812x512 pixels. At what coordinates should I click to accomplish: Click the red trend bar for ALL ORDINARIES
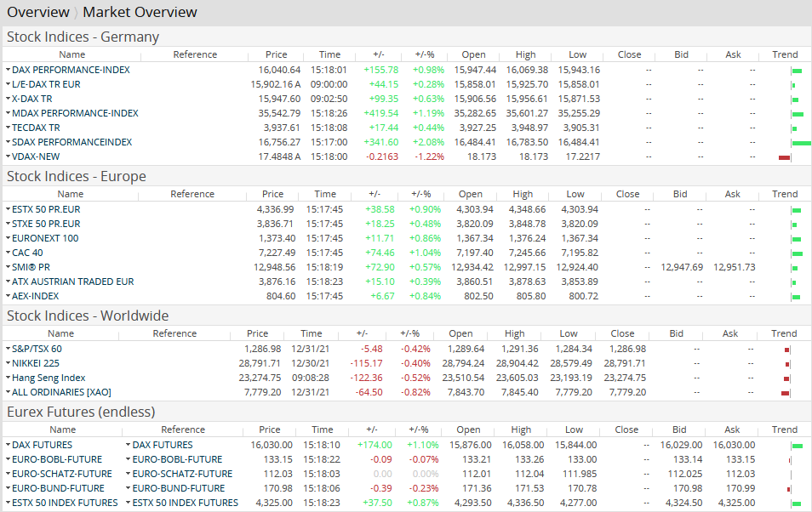tap(786, 393)
